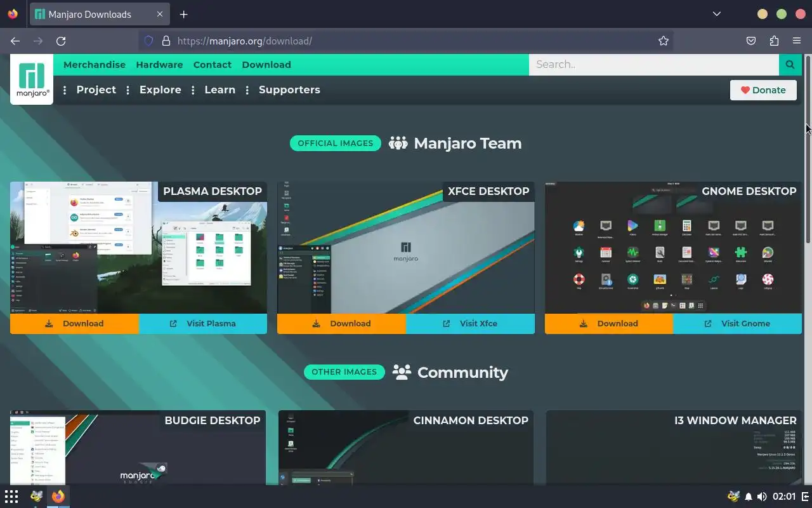Open the list all tabs chevron

pyautogui.click(x=716, y=14)
